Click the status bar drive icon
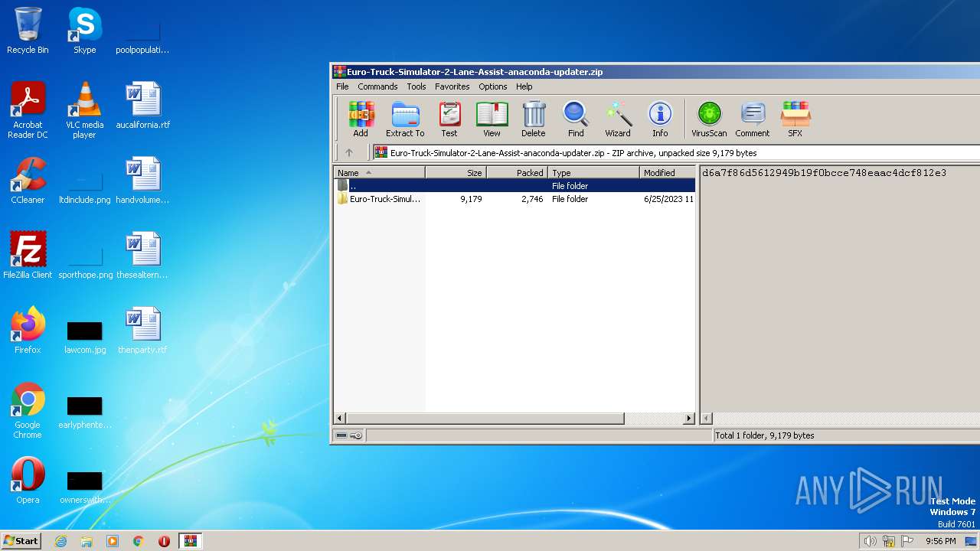This screenshot has width=980, height=551. pos(341,435)
